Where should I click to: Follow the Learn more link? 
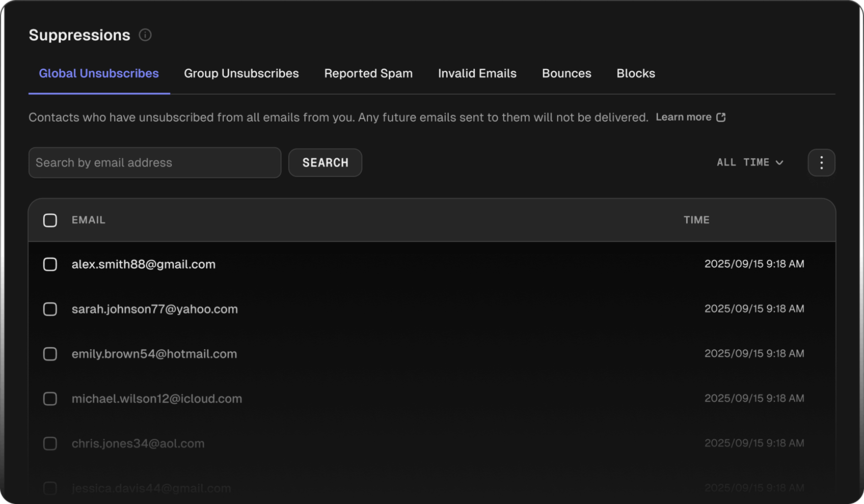click(683, 117)
